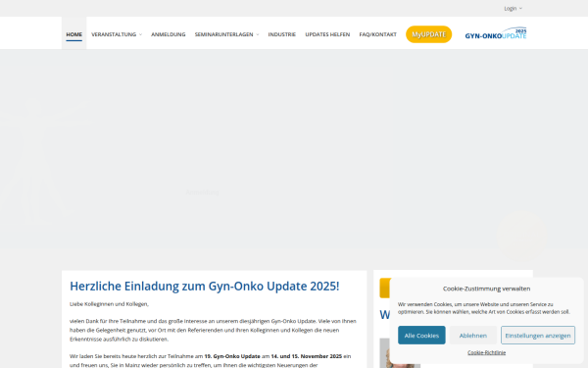Decline cookies with Ablehnen button

473,336
